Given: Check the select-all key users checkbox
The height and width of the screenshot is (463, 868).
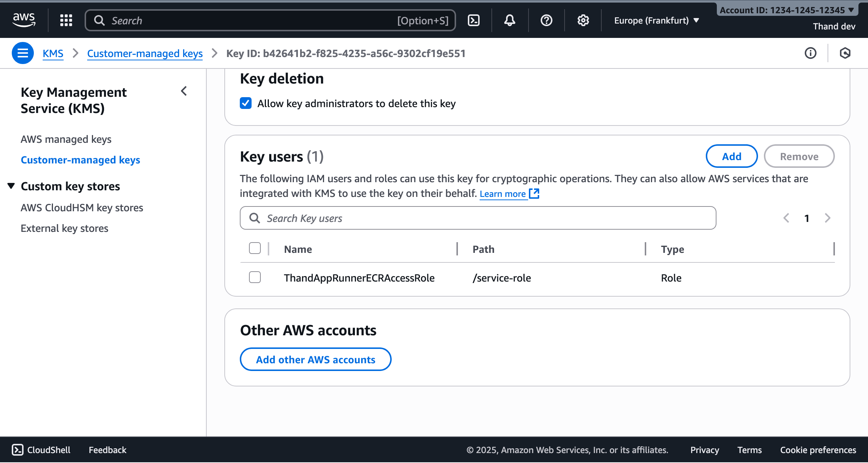Looking at the screenshot, I should [x=255, y=248].
